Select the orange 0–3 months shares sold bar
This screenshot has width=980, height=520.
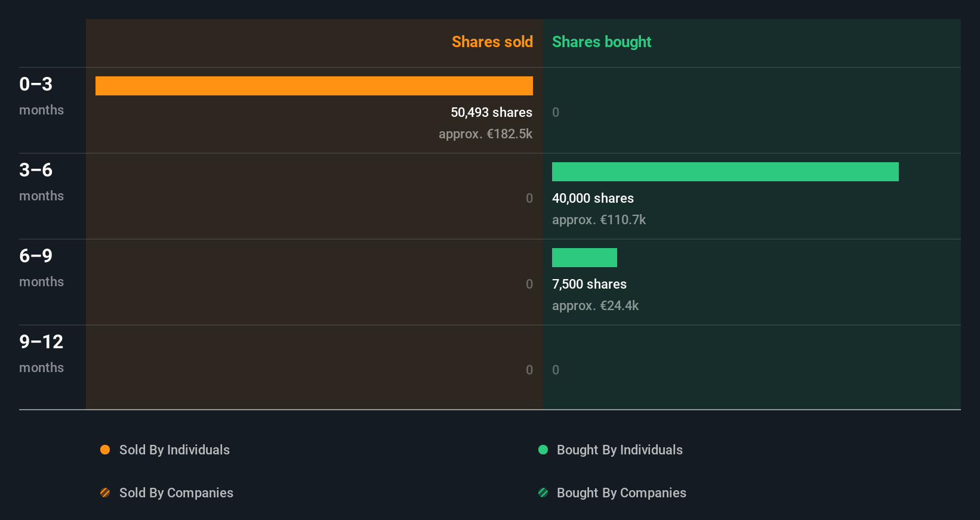(314, 86)
